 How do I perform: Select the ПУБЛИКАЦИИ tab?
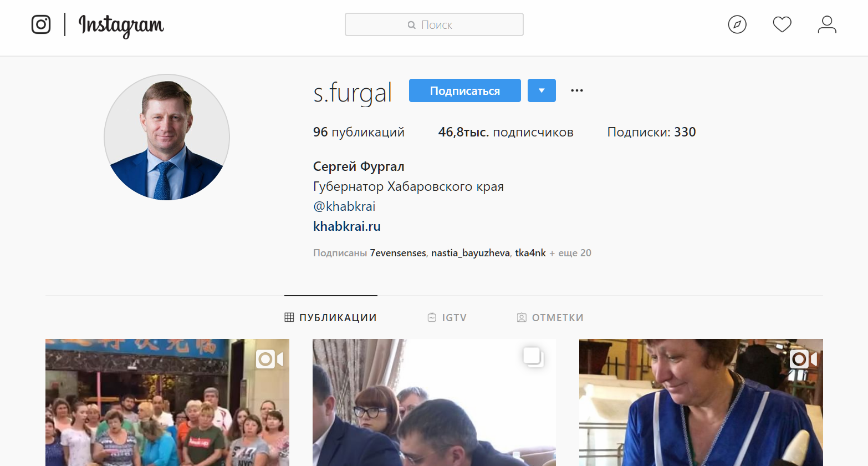tap(331, 317)
